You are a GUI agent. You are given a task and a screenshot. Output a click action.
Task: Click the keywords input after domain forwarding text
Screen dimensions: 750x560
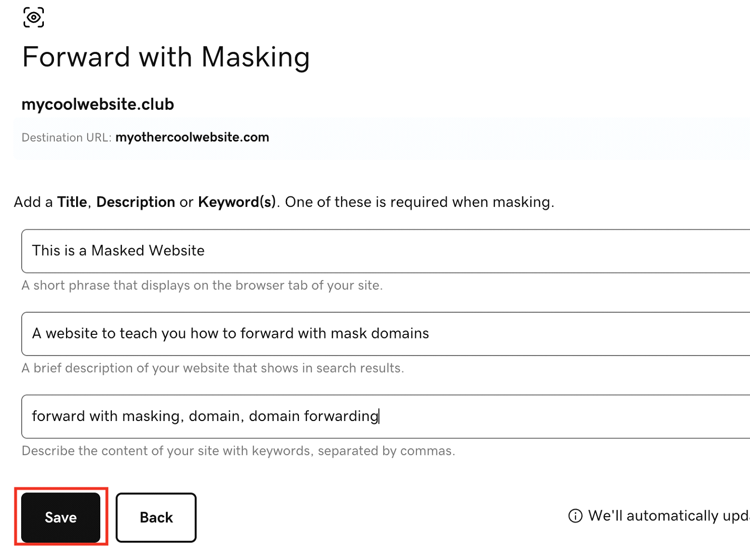[x=428, y=416]
